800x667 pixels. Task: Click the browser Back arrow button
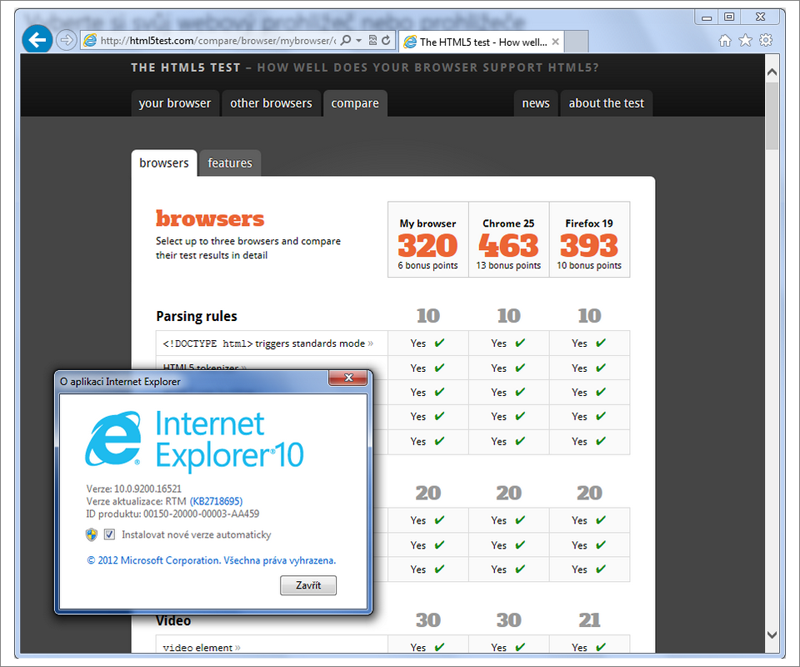38,40
